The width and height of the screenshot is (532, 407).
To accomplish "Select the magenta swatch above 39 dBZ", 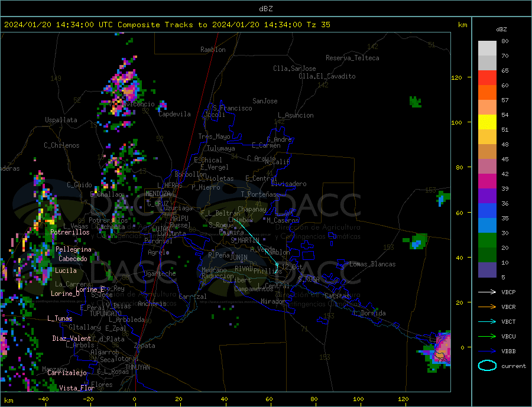I will [x=487, y=181].
